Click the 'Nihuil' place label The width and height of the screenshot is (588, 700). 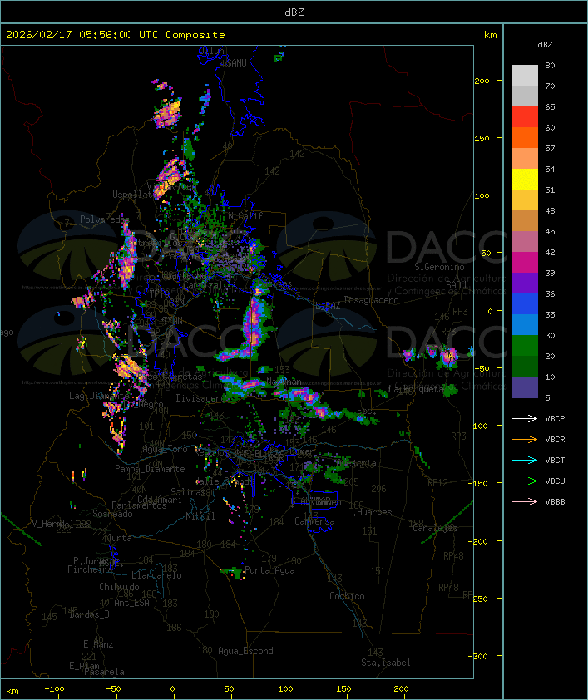pos(200,516)
